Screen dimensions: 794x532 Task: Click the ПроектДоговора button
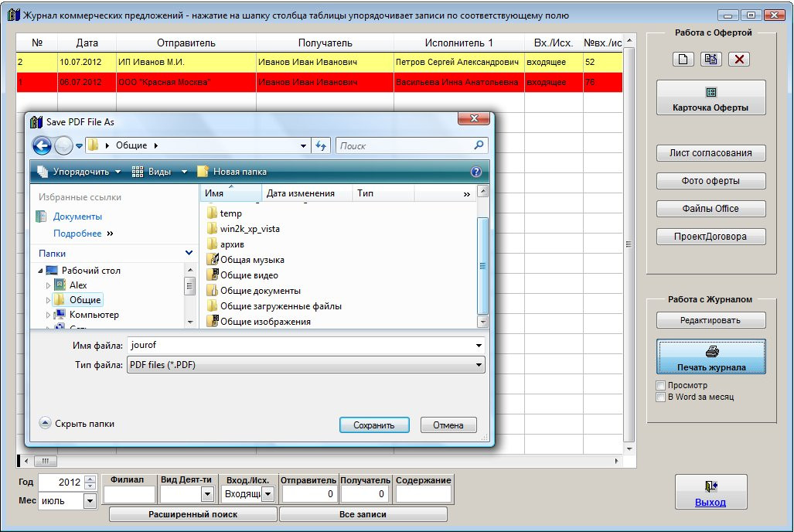point(711,237)
